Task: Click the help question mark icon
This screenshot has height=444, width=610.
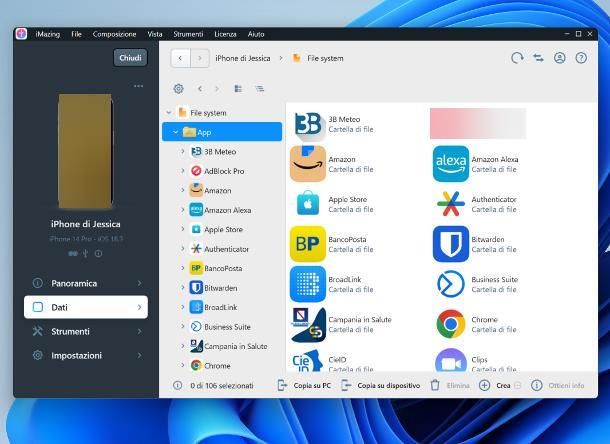Action: [581, 58]
